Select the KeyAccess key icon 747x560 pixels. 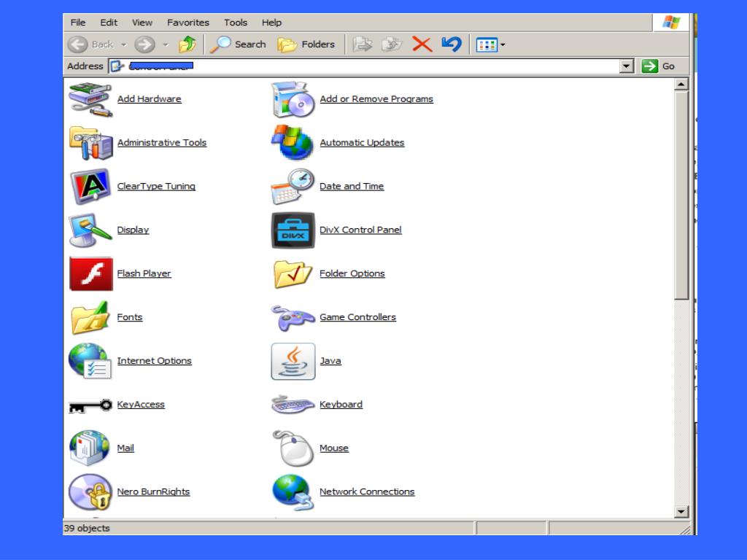90,405
